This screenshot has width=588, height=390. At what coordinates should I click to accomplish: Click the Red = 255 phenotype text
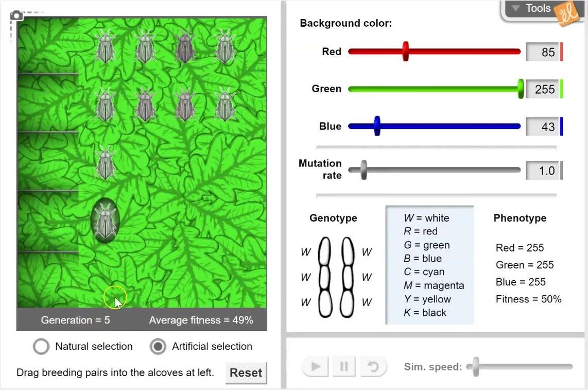pyautogui.click(x=520, y=248)
